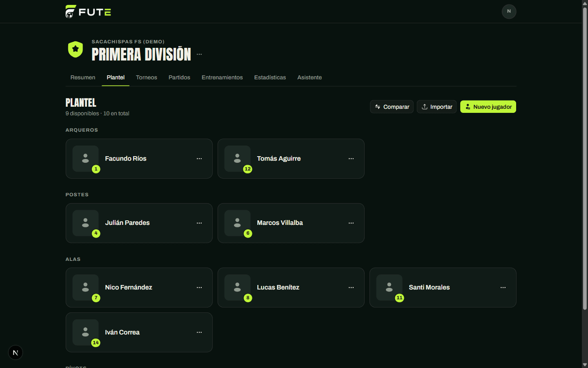Expand Primera División options ellipsis
Screen dimensions: 588x368
[199, 54]
